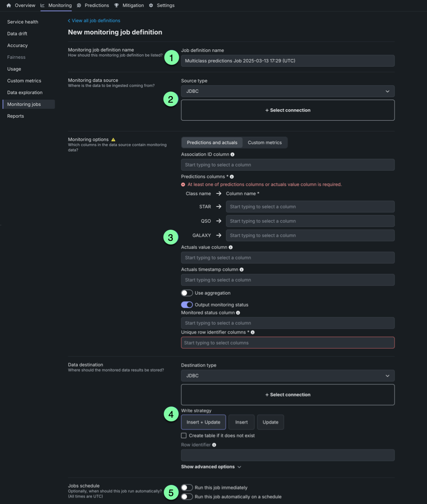Expand Show advanced options
Viewport: 427px width, 504px height.
tap(211, 467)
